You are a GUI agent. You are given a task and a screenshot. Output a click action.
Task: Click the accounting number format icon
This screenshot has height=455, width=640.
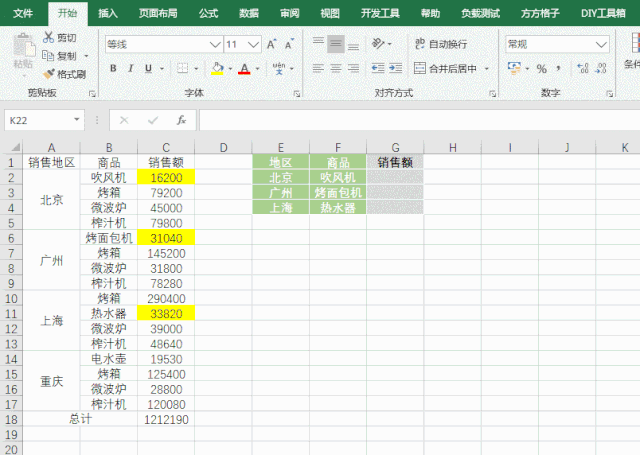[x=514, y=68]
